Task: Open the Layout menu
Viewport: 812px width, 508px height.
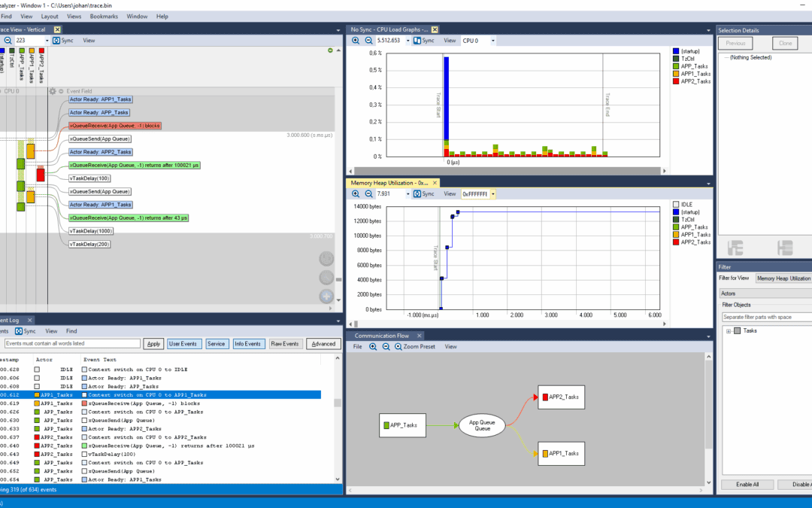Action: pyautogui.click(x=50, y=17)
